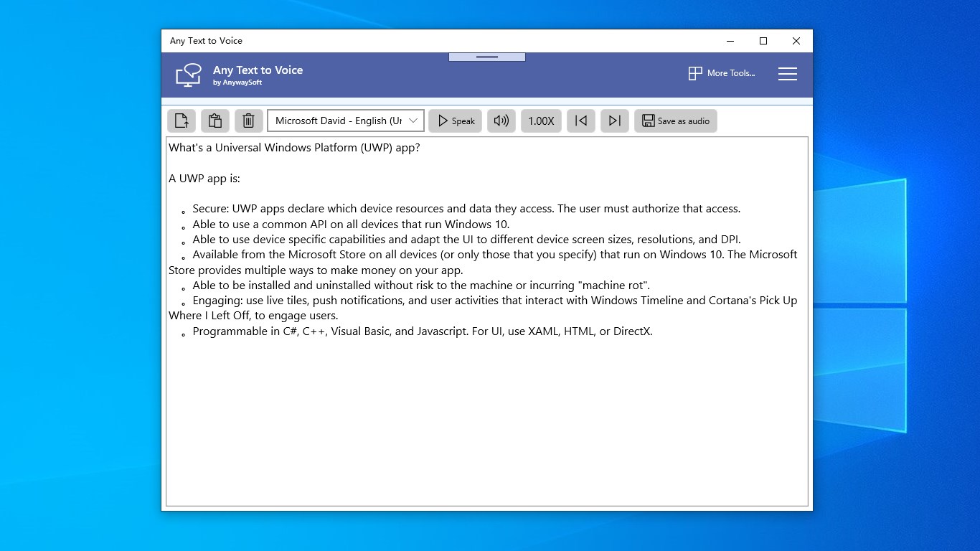Paste clipboard text using the paste icon
Screen dimensions: 980x551
[215, 121]
